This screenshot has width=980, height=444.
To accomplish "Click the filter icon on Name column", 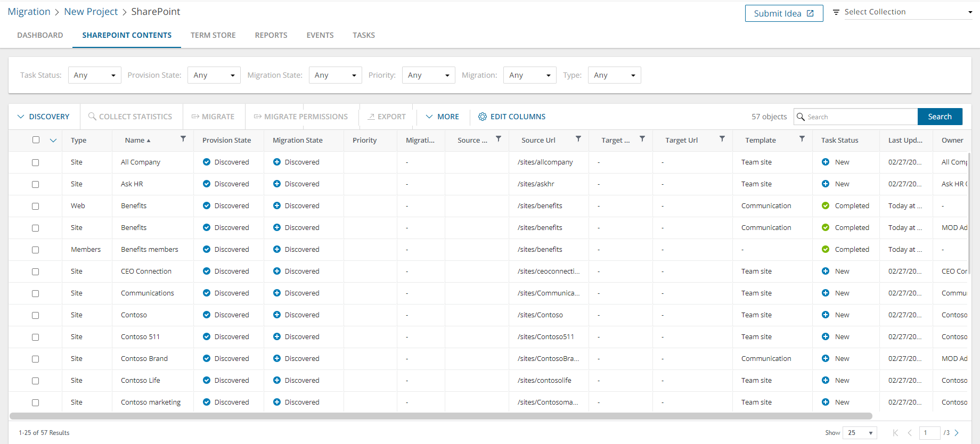I will (x=183, y=139).
